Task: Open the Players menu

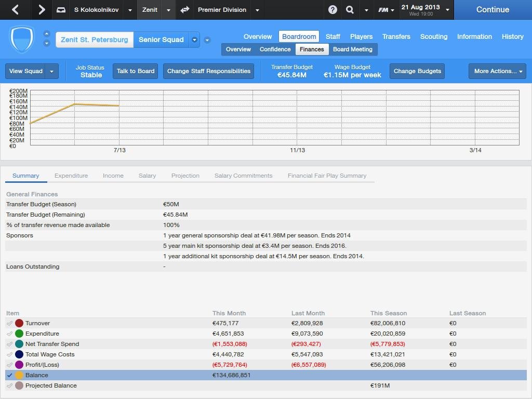Action: point(362,37)
